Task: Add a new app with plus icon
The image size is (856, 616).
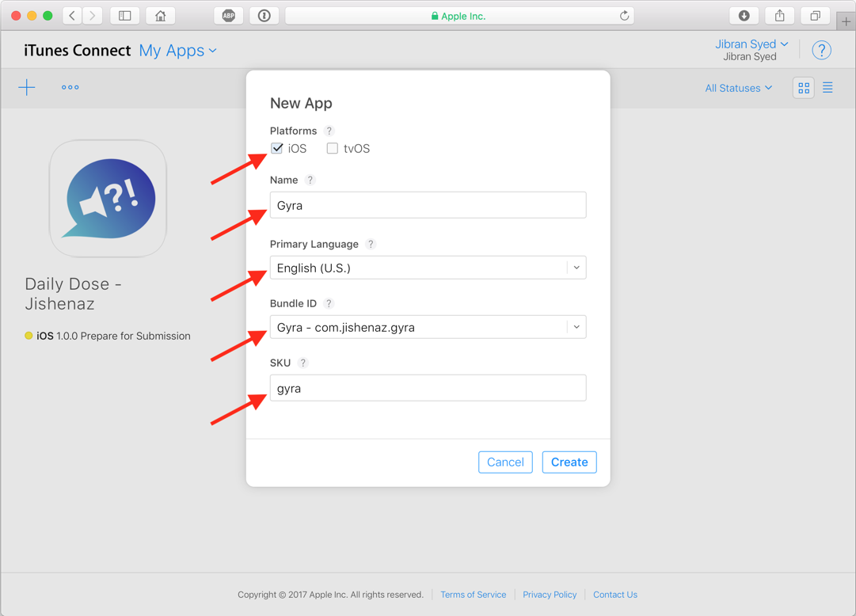Action: 27,87
